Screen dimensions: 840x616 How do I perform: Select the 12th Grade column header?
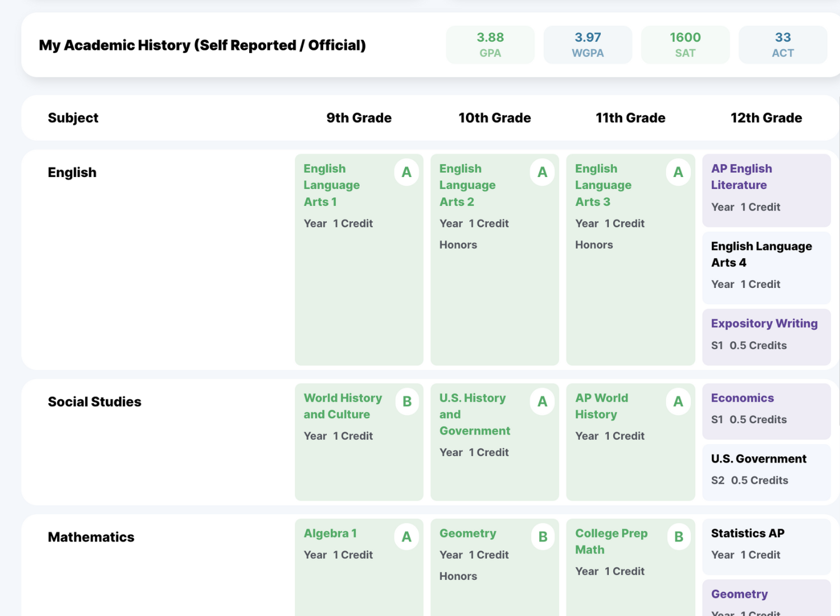pyautogui.click(x=766, y=118)
